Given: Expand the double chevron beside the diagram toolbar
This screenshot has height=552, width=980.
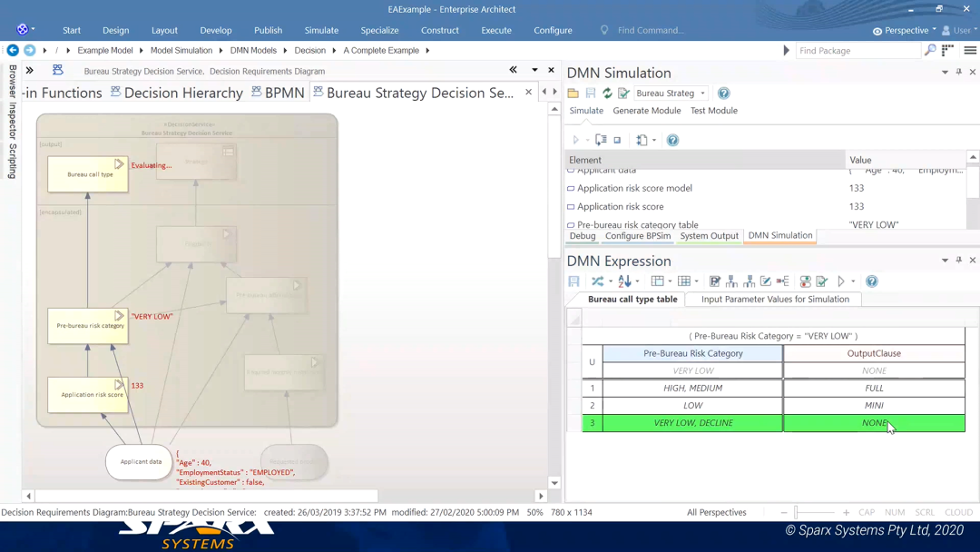Looking at the screenshot, I should (x=29, y=70).
